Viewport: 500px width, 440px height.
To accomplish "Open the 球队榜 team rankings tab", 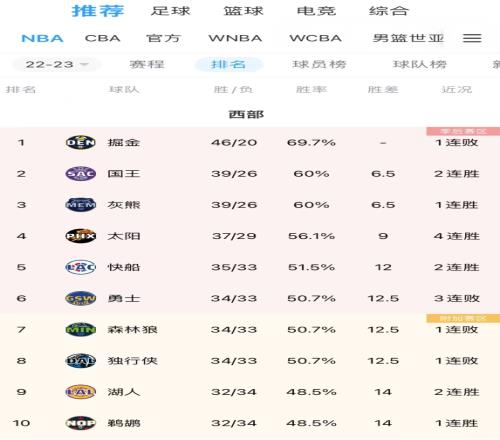I will click(420, 64).
